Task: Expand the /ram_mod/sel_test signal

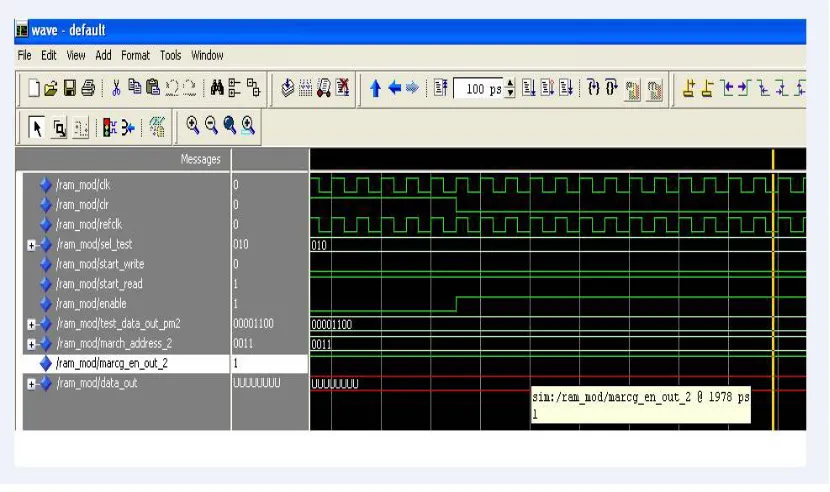Action: coord(31,245)
